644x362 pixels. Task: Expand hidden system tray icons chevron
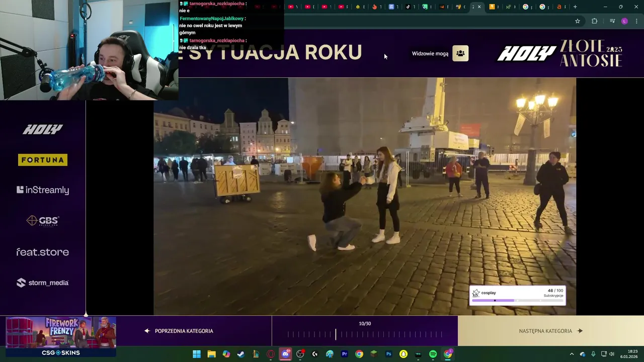[572, 354]
